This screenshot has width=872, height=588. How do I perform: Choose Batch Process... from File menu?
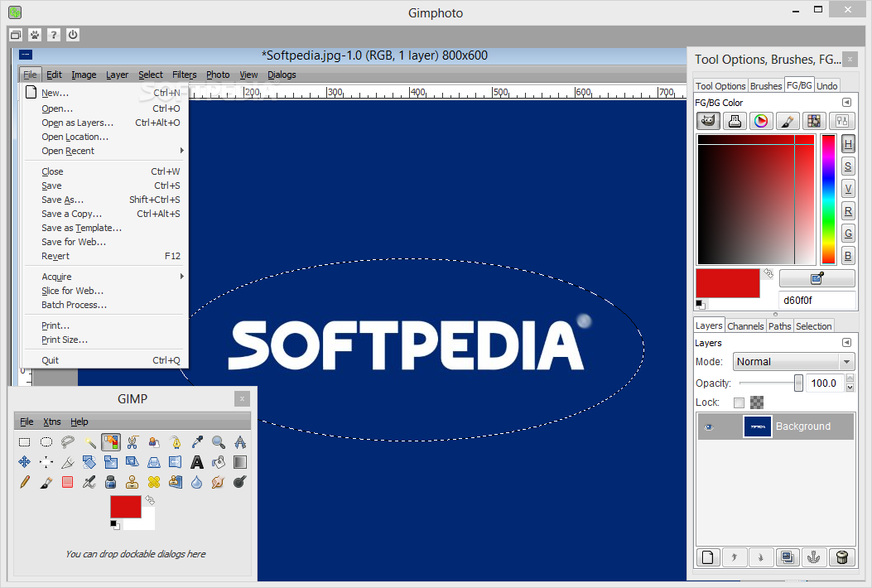(105, 305)
